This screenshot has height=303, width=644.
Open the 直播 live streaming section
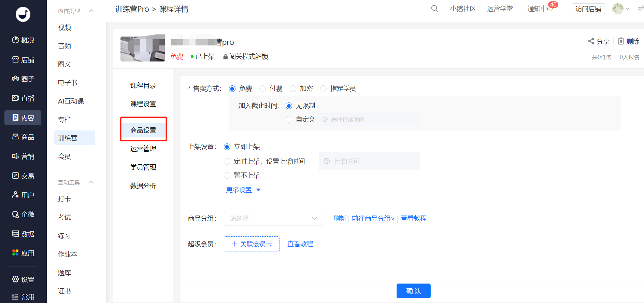click(x=23, y=98)
